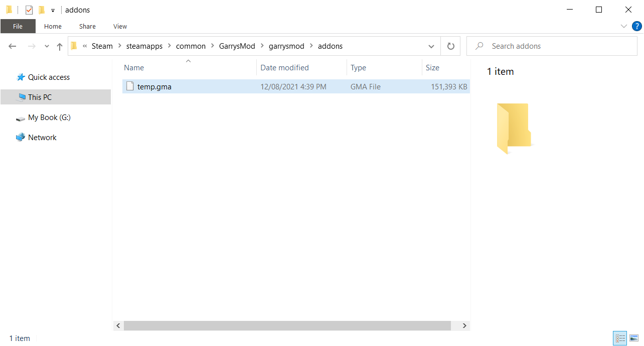
Task: Click the horizontal scrollbar right arrow
Action: 465,326
